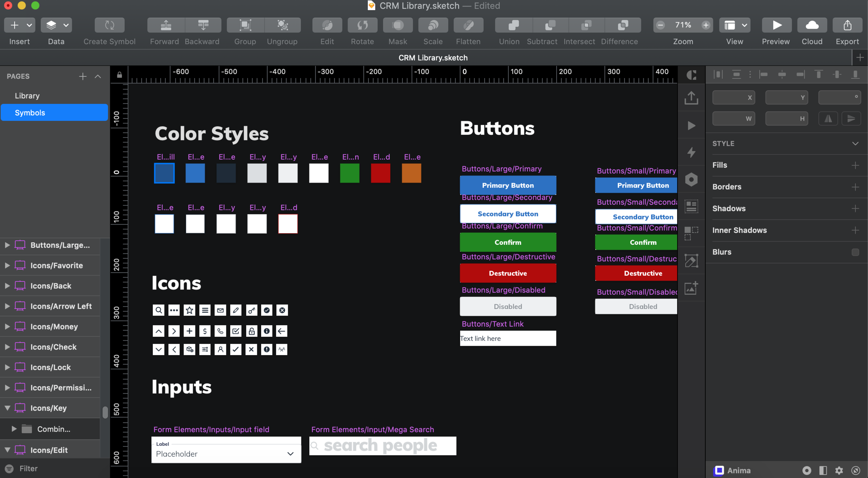Click the Forward arrange icon
Viewport: 868px width, 478px height.
point(166,25)
